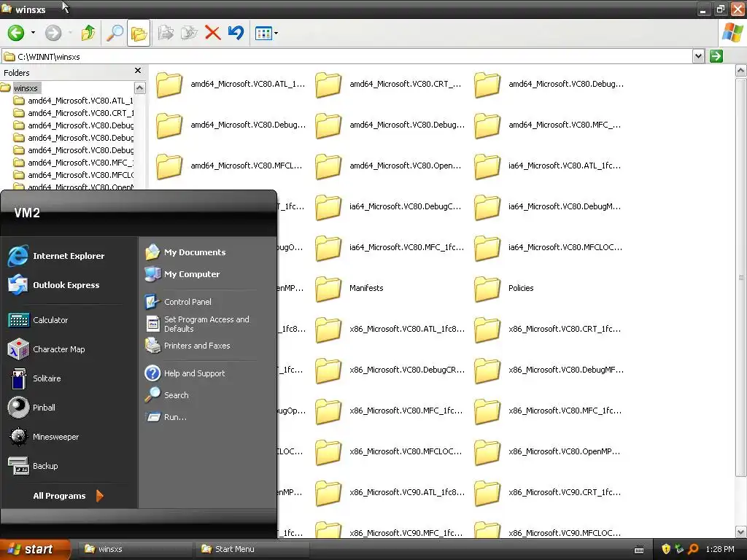The height and width of the screenshot is (560, 747).
Task: Close the Folders pane with X
Action: tap(138, 71)
